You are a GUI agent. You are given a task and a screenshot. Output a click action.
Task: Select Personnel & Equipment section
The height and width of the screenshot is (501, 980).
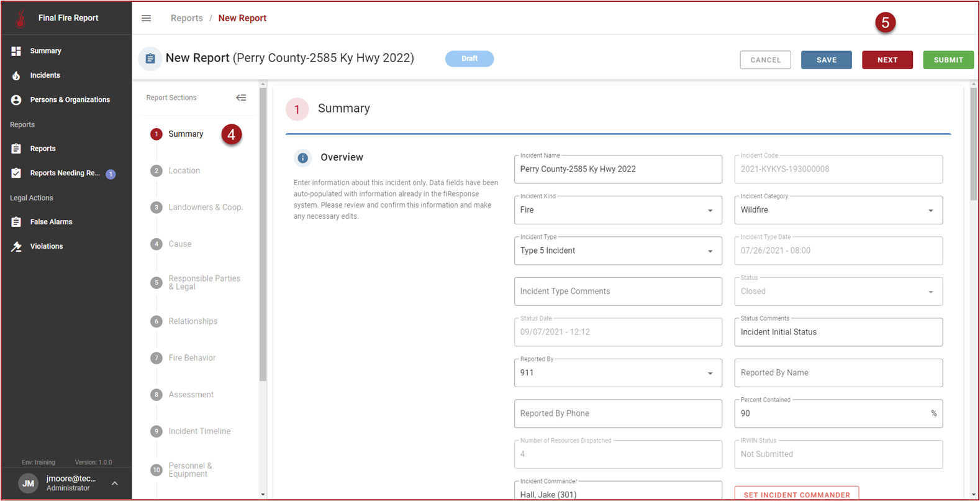[x=190, y=470]
